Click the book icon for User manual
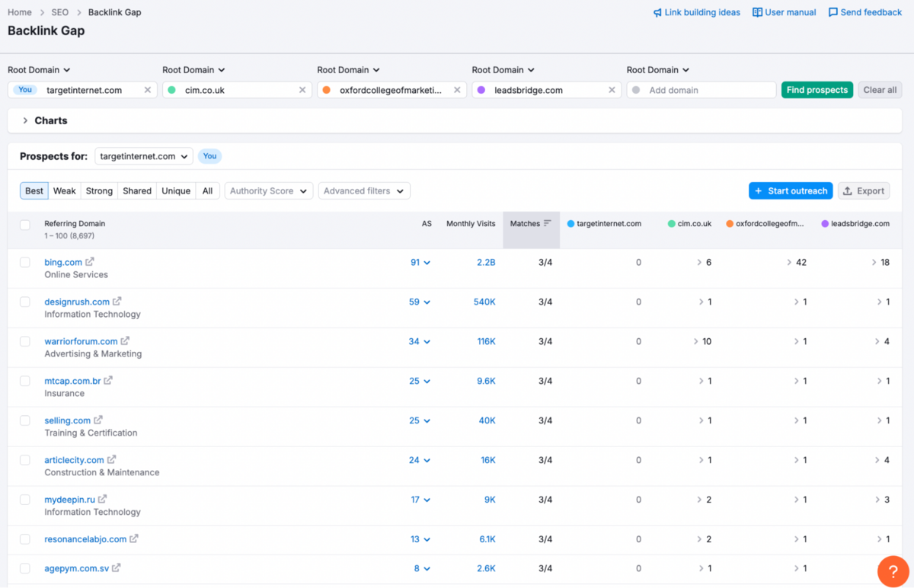 757,12
